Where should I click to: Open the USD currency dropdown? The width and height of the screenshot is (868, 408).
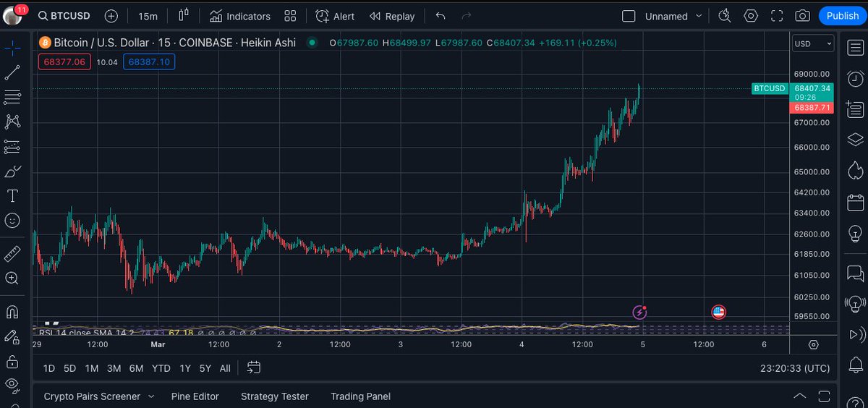click(x=813, y=43)
